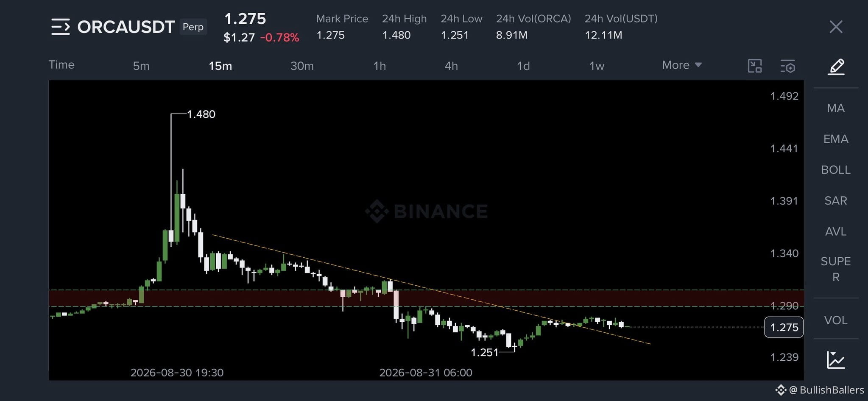Open the drawing pencil tool
This screenshot has width=868, height=401.
(836, 67)
